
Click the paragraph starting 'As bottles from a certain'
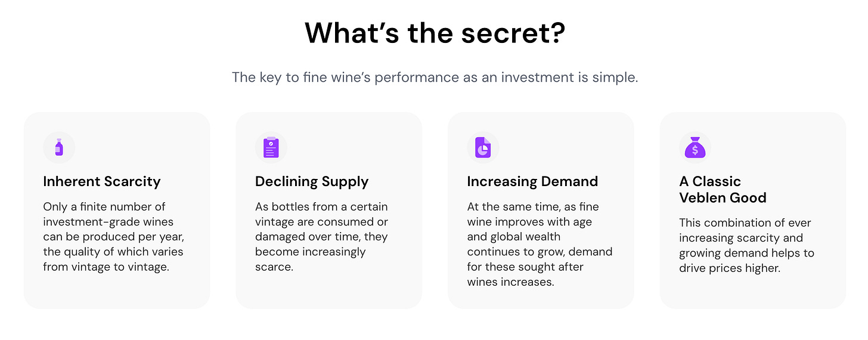(321, 237)
